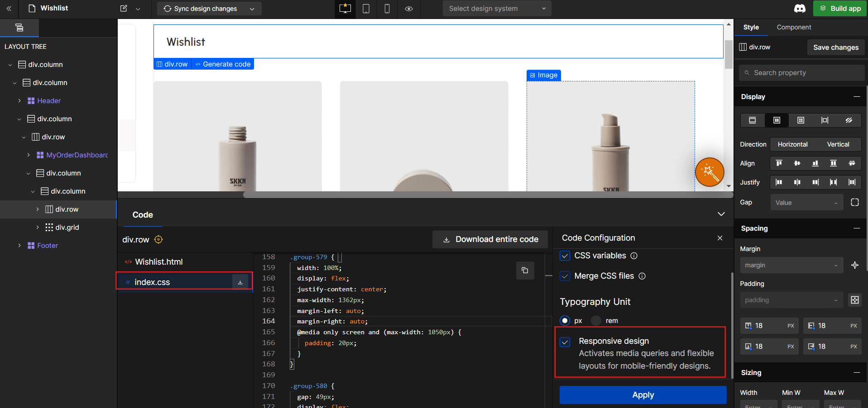Screen dimensions: 868x408
Task: Click the gap expand icon
Action: 855,203
